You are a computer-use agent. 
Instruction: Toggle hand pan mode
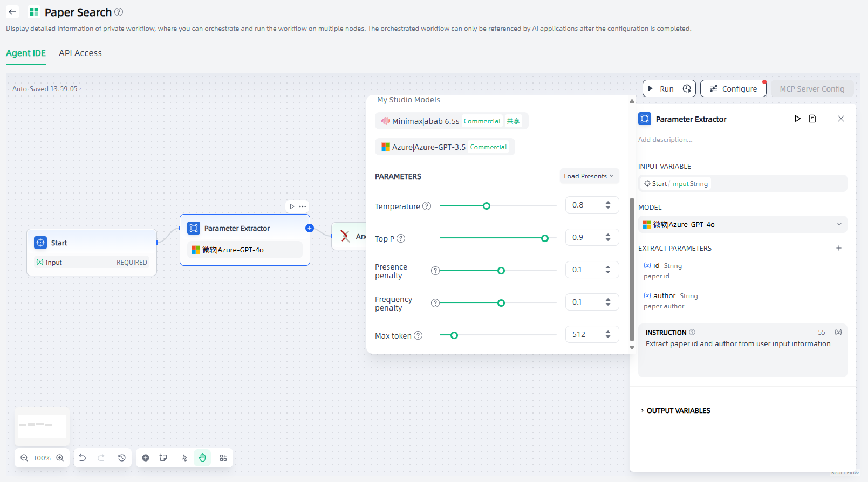tap(202, 458)
